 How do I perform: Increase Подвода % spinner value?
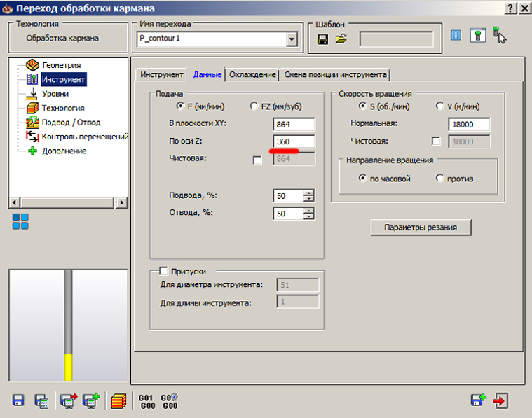coord(308,193)
